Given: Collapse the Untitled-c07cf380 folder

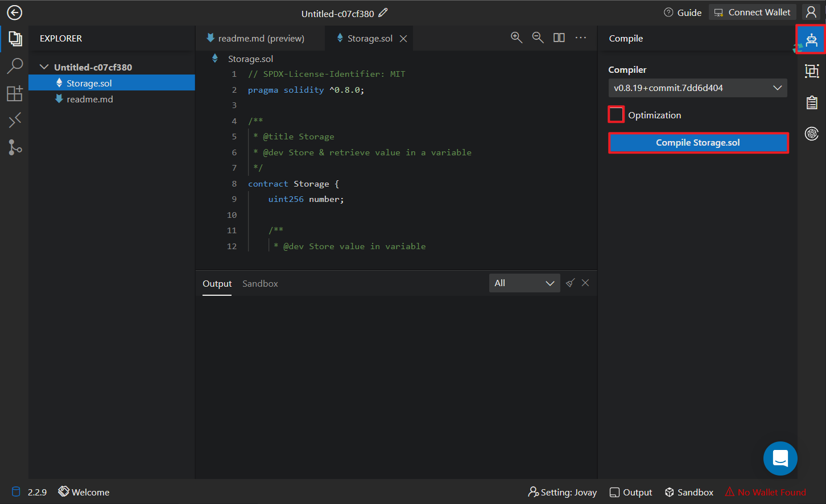Looking at the screenshot, I should coord(44,67).
